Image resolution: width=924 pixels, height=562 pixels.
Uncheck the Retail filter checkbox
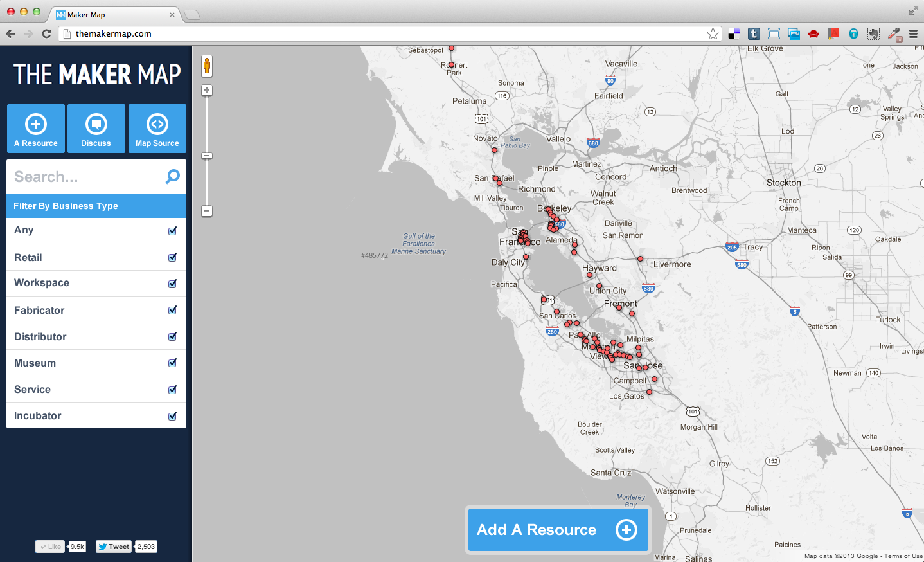point(172,257)
